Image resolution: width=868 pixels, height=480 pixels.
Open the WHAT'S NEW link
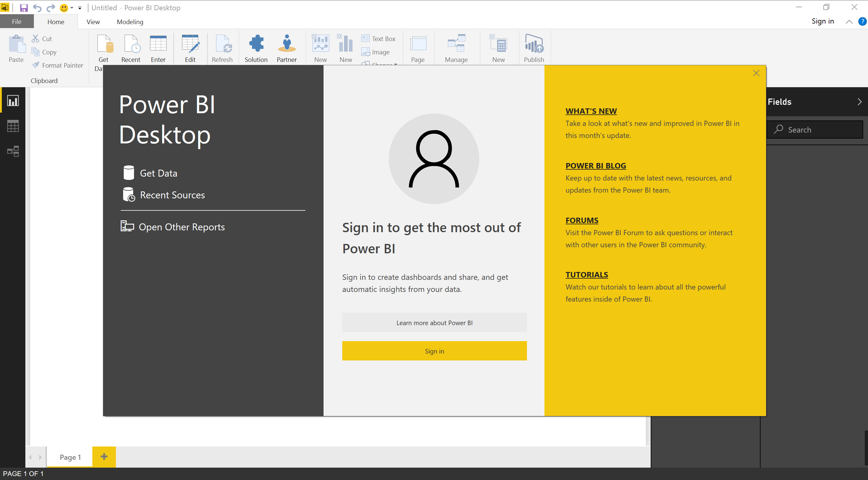591,111
